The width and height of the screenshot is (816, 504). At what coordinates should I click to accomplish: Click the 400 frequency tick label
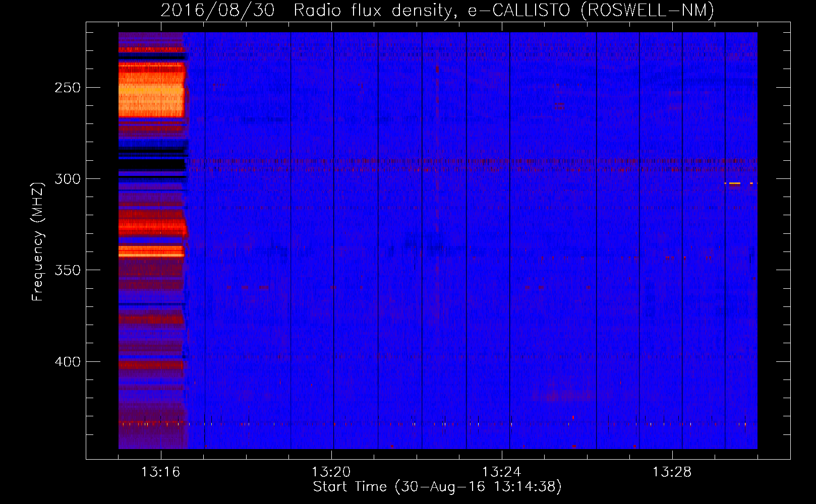pyautogui.click(x=67, y=362)
